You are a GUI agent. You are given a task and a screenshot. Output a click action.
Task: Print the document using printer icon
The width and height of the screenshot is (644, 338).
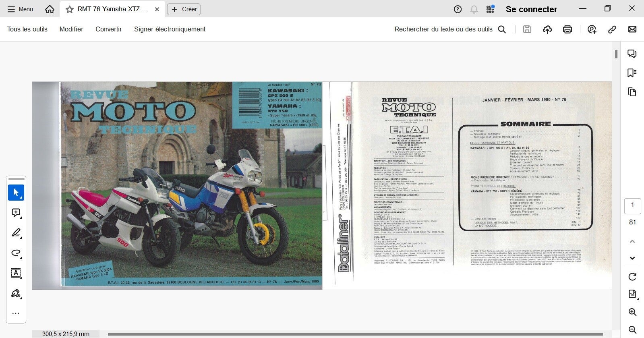(x=567, y=29)
